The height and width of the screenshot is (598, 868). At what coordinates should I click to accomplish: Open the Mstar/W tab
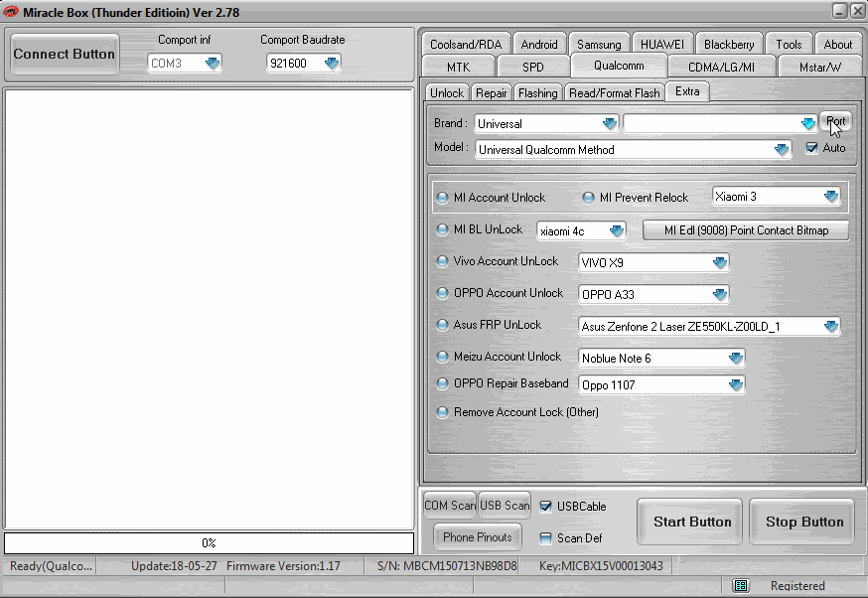820,67
